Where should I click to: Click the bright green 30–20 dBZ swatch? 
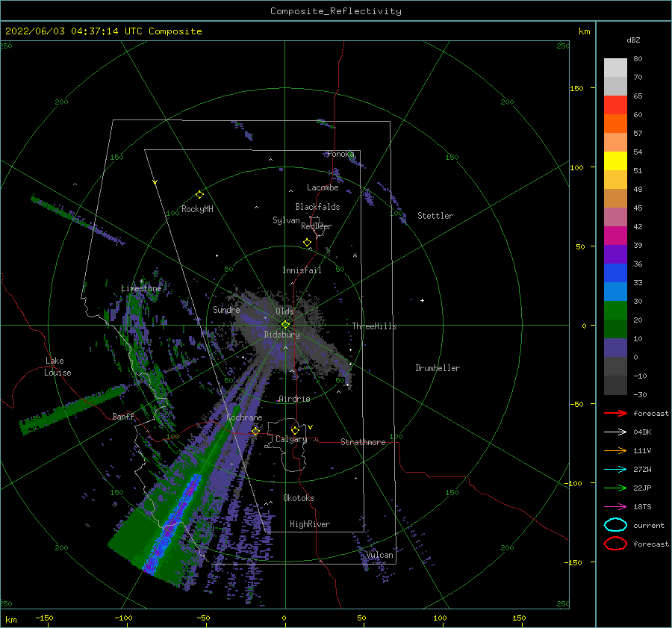tap(615, 311)
